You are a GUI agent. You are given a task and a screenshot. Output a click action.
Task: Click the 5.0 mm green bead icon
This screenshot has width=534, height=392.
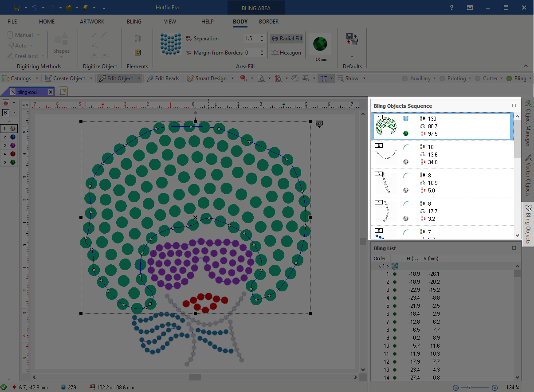320,44
